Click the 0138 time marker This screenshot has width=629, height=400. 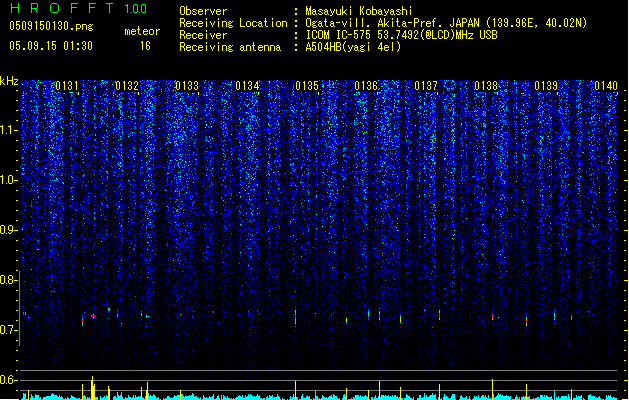pos(486,86)
